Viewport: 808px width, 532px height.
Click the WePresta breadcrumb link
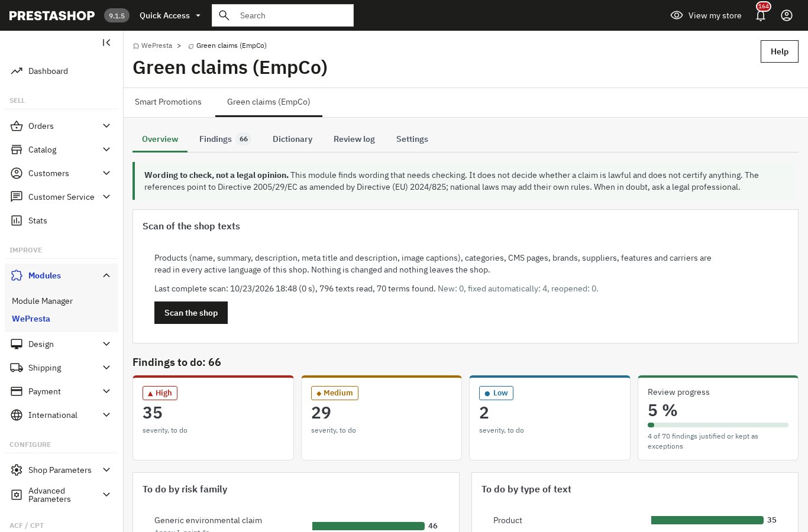click(157, 46)
